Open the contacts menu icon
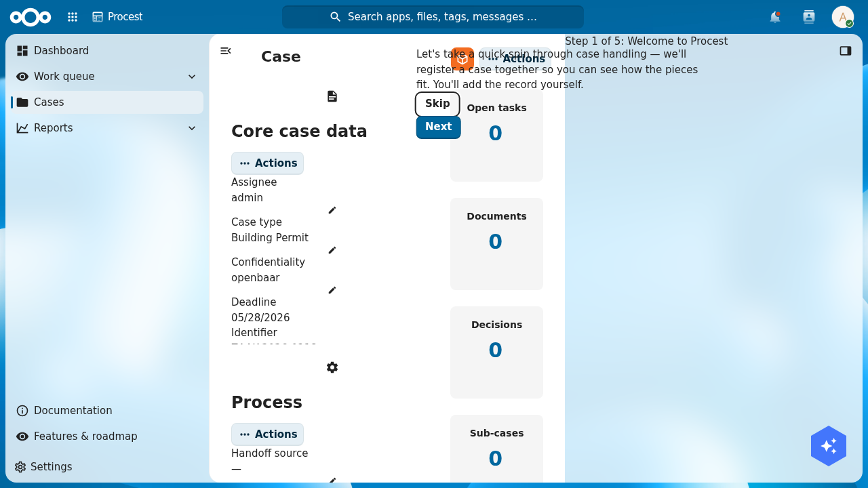 [x=809, y=17]
